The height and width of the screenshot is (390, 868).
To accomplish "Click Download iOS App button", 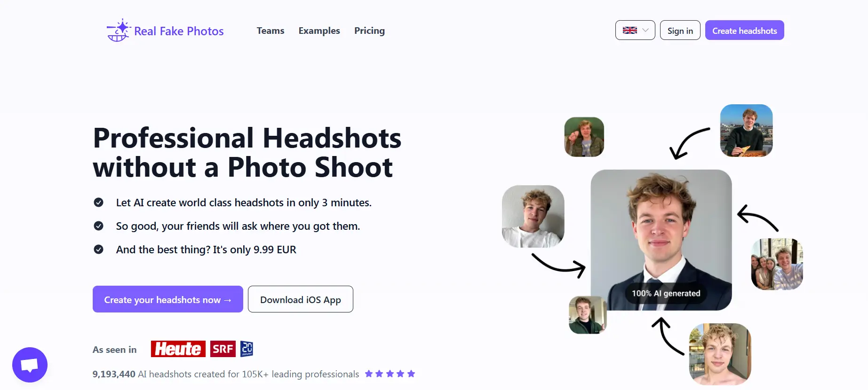I will tap(301, 299).
